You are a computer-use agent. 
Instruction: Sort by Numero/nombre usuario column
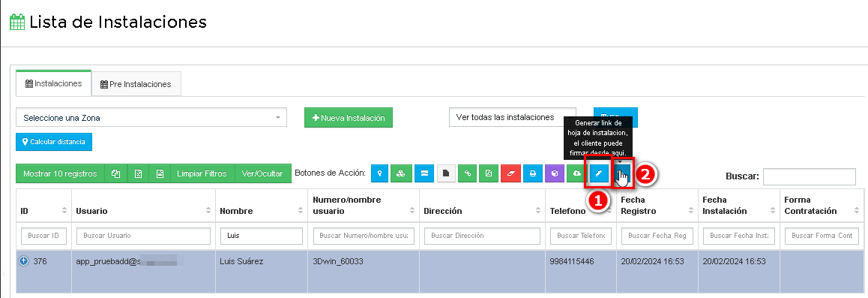(x=363, y=205)
